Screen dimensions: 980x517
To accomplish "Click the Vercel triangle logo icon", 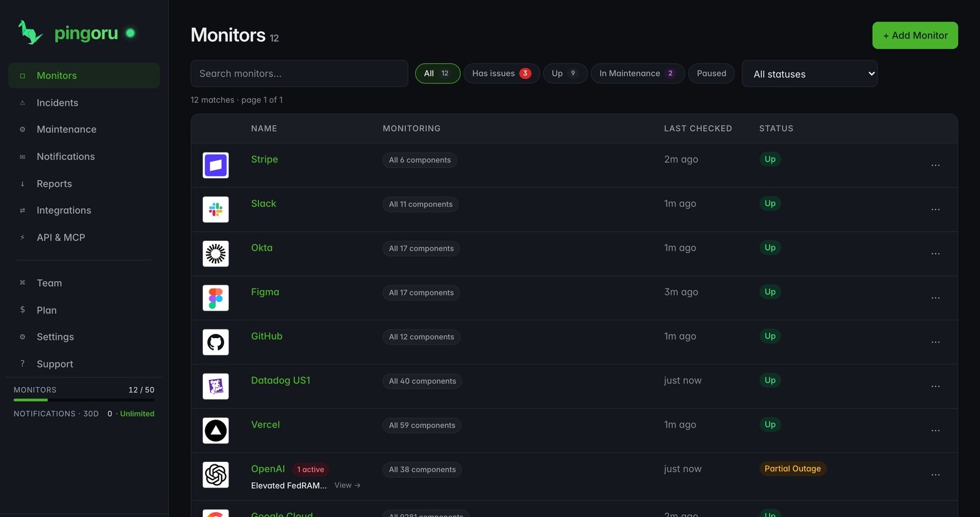I will tap(216, 430).
